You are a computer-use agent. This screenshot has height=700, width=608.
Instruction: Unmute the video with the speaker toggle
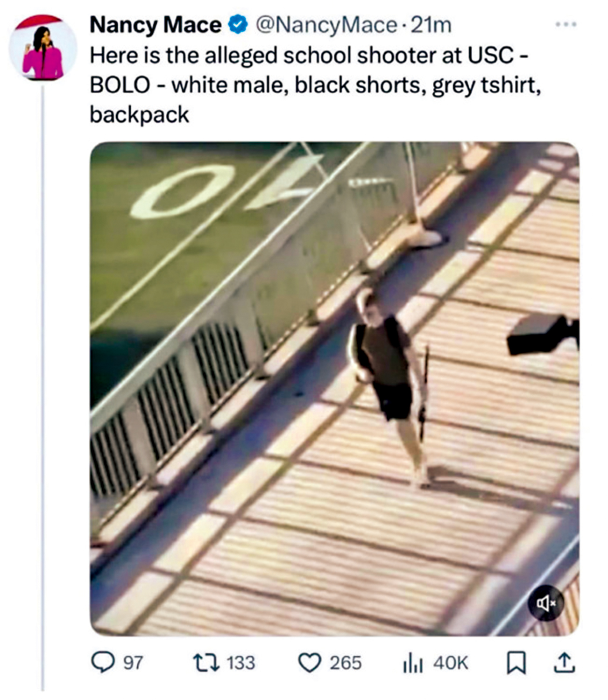click(545, 603)
